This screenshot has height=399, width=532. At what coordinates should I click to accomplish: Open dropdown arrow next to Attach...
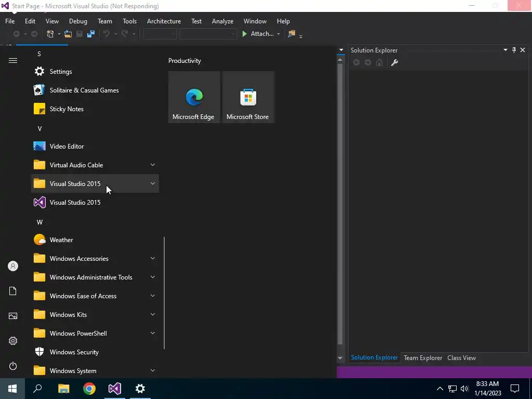278,34
